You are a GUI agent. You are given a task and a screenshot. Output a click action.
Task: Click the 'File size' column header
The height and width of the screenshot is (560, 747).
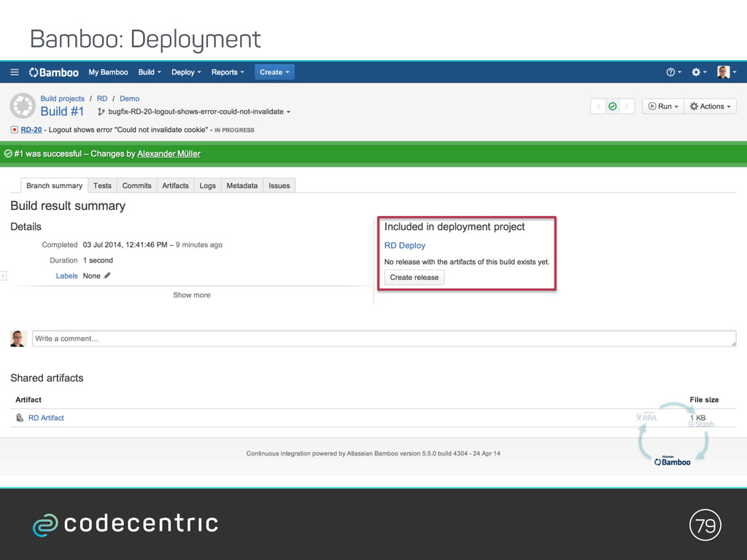pyautogui.click(x=704, y=400)
